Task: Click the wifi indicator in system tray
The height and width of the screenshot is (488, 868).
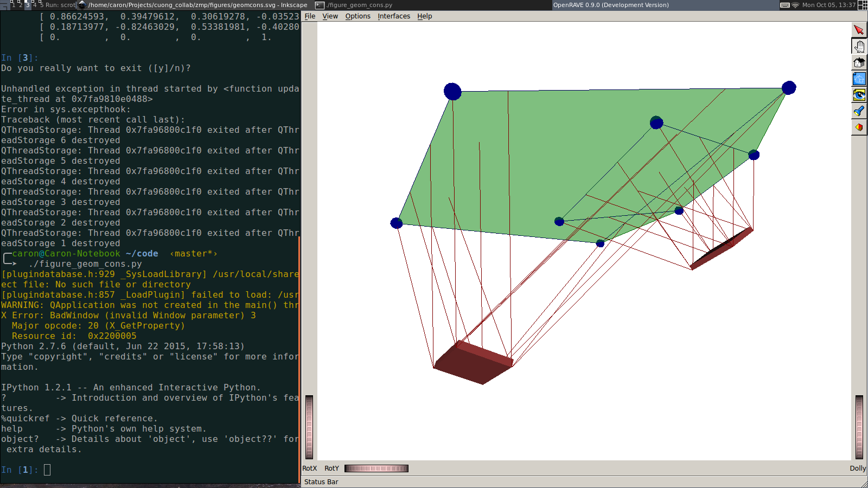Action: point(795,5)
